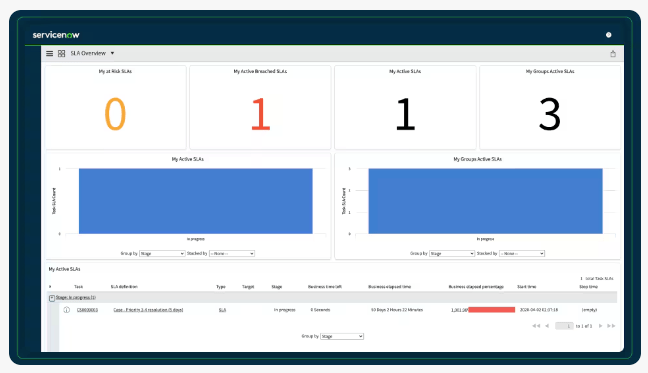Go to the first page of the list

coord(536,326)
